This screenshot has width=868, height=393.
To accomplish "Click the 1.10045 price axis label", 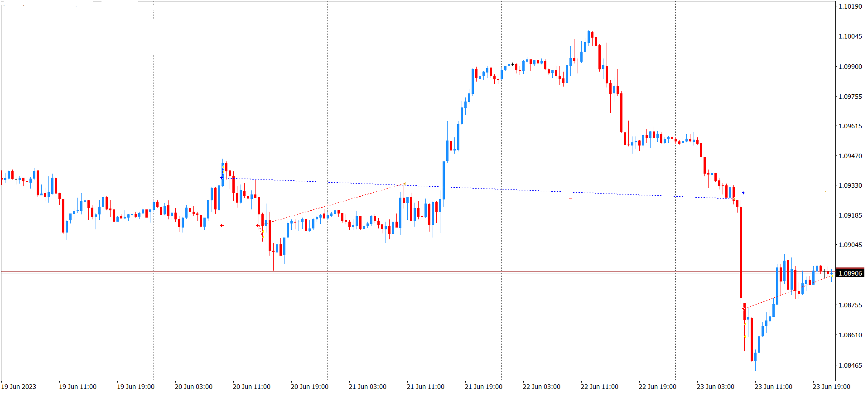I will 850,36.
